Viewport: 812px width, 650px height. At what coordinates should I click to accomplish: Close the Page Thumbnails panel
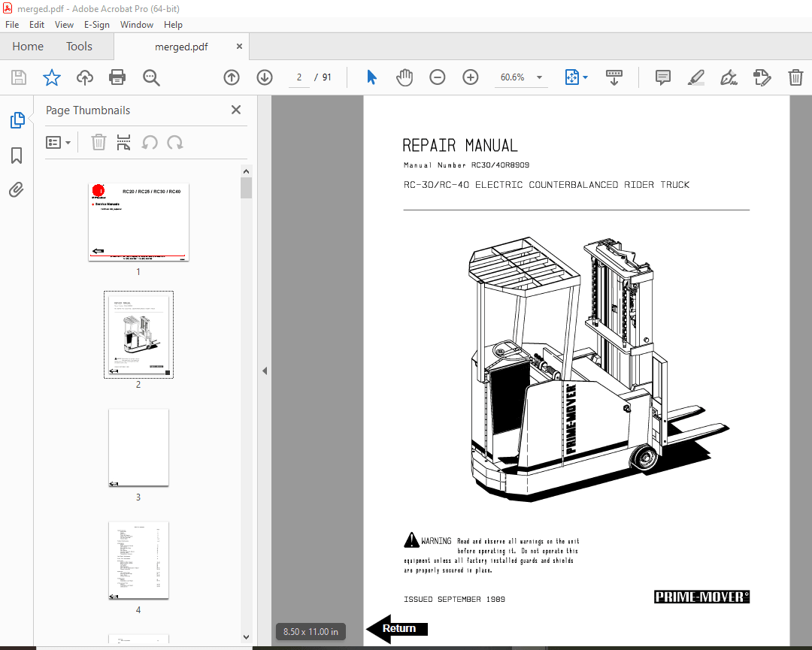(236, 110)
